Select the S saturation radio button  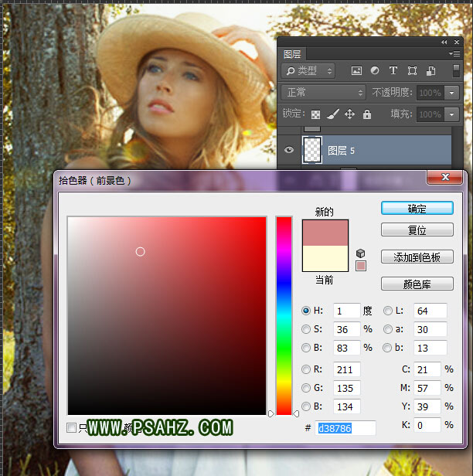point(307,329)
